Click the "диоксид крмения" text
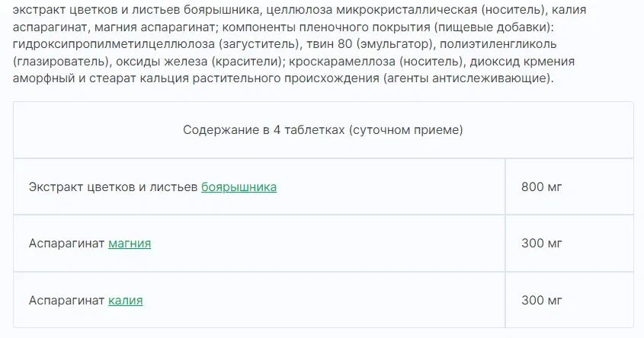 point(511,62)
